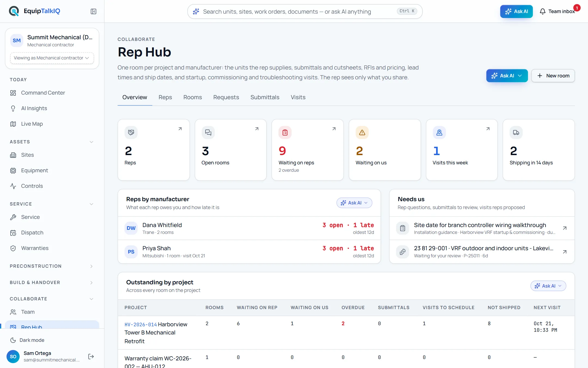Switch to the Requests tab
The image size is (588, 368).
[x=226, y=97]
